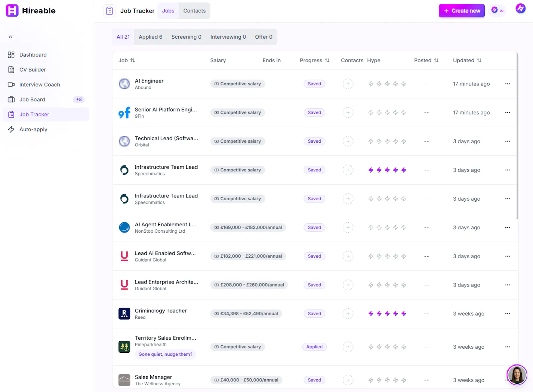Click Guidant Global logo for Lead AI Enabled
The width and height of the screenshot is (533, 392).
pos(124,256)
